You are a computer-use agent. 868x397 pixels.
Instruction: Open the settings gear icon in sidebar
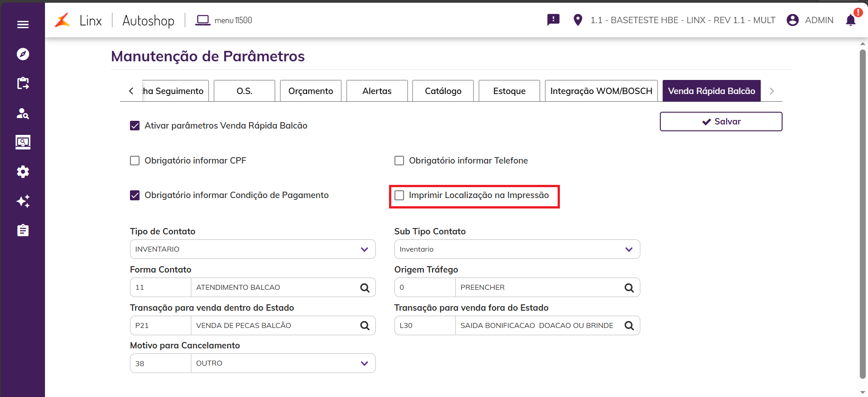[x=23, y=172]
